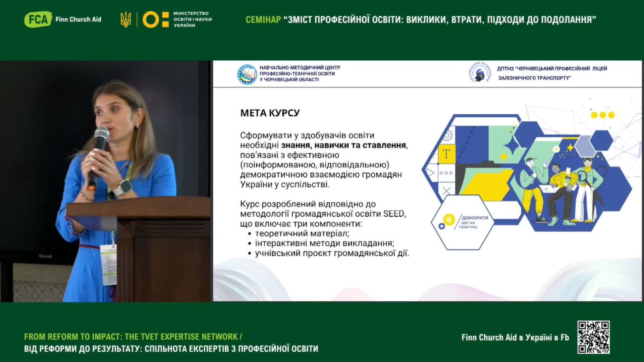Click the QR code for Facebook
The image size is (644, 362).
593,337
